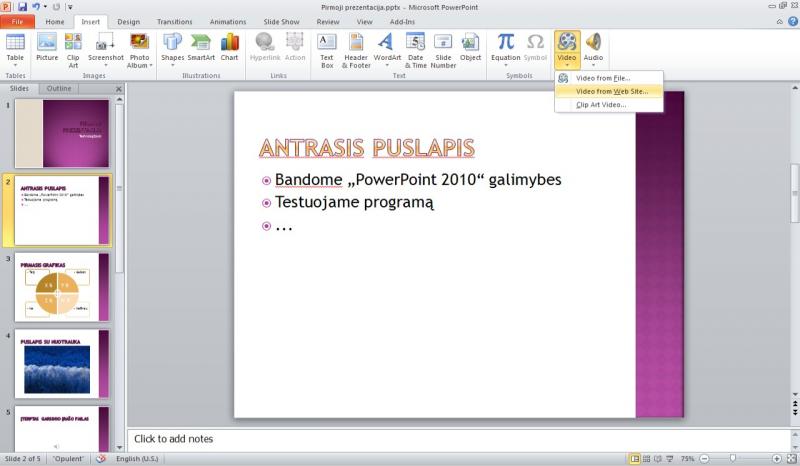Viewport: 800px width, 466px height.
Task: Click the 75% zoom level
Action: (687, 459)
